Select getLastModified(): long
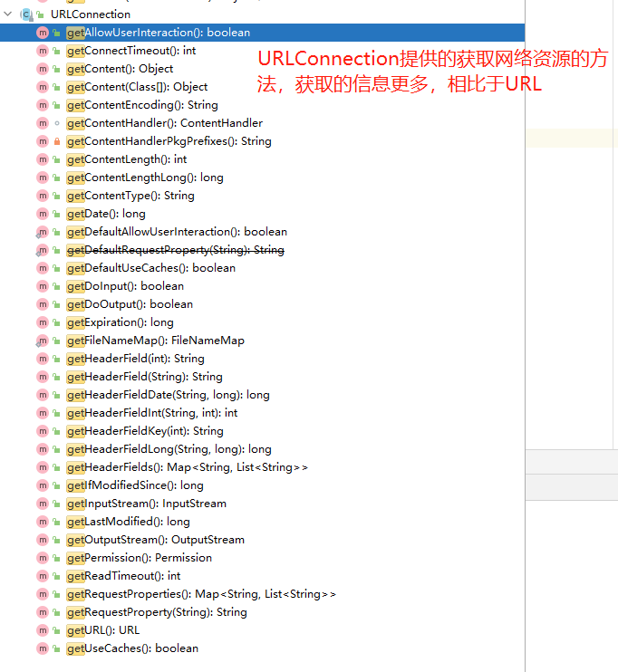The width and height of the screenshot is (618, 672). click(129, 522)
